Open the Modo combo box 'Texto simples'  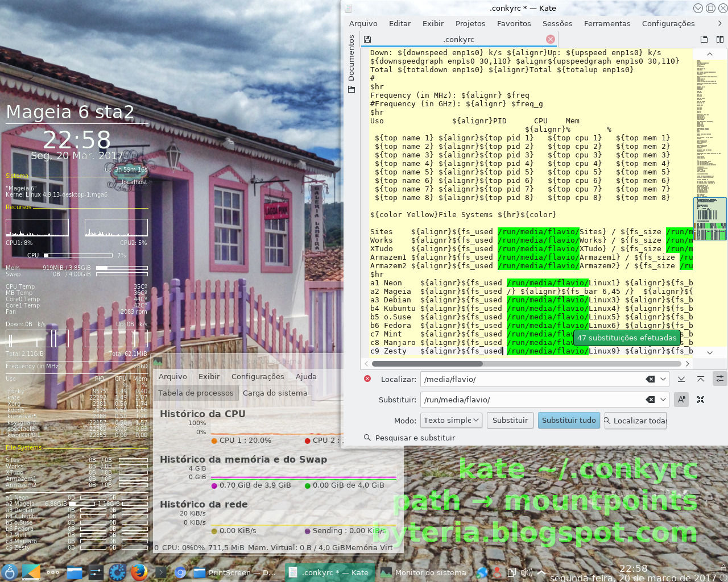pyautogui.click(x=452, y=420)
